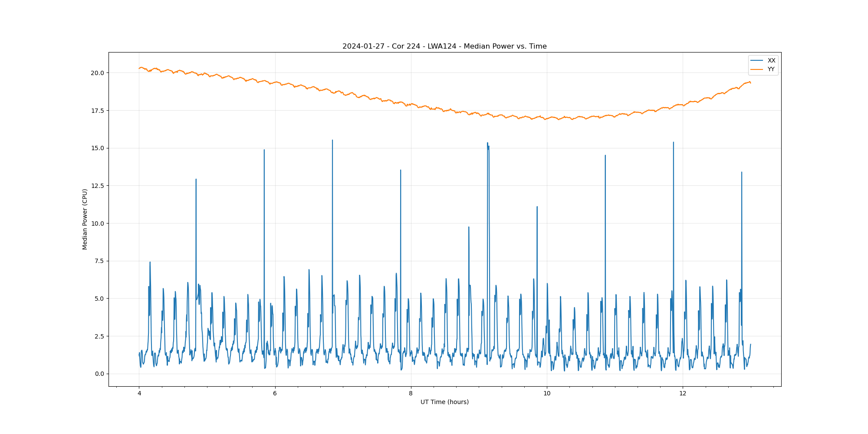Click the y-axis tick label 15.0
868x434 pixels.
tap(97, 148)
